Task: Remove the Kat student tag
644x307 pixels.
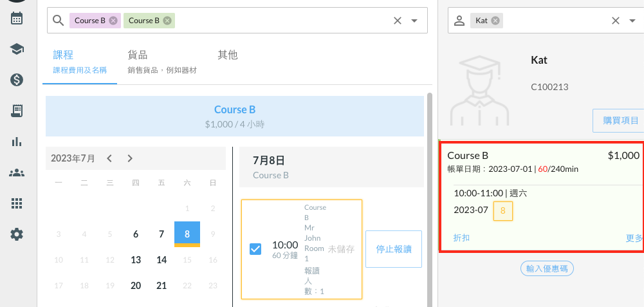Action: point(495,21)
